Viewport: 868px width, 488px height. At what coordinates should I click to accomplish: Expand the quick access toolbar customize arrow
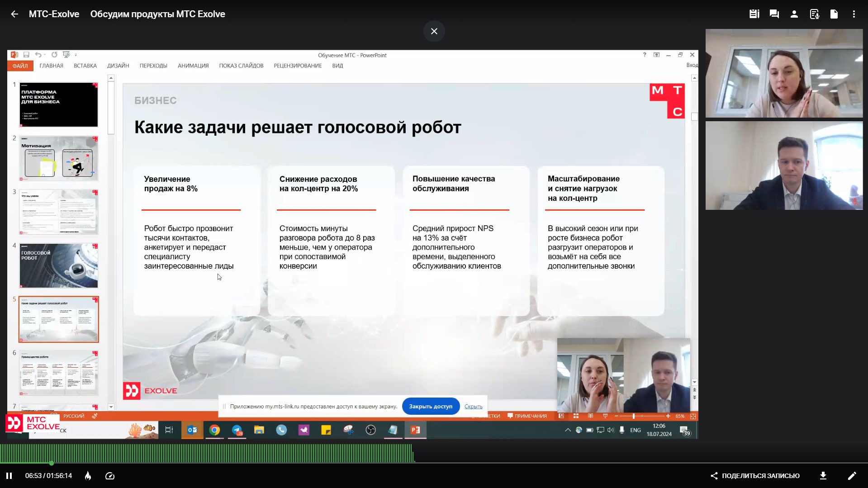[76, 55]
